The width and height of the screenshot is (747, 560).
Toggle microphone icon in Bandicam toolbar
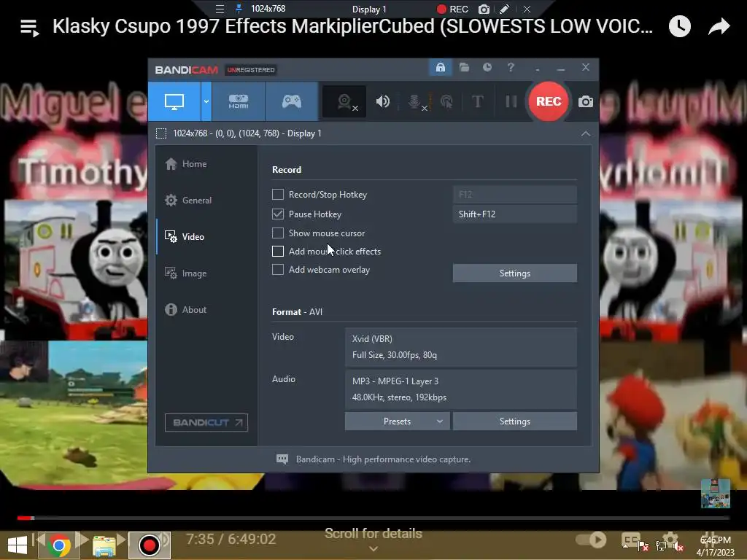coord(415,101)
